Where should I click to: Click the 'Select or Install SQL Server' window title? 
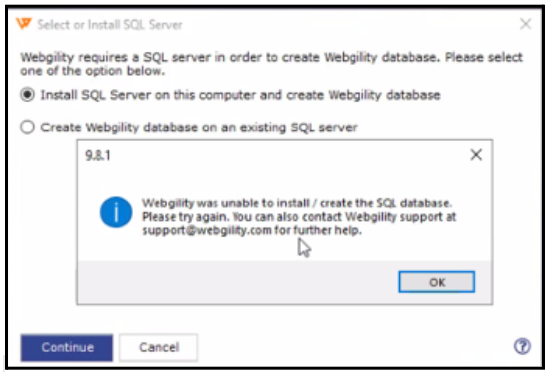(x=110, y=25)
